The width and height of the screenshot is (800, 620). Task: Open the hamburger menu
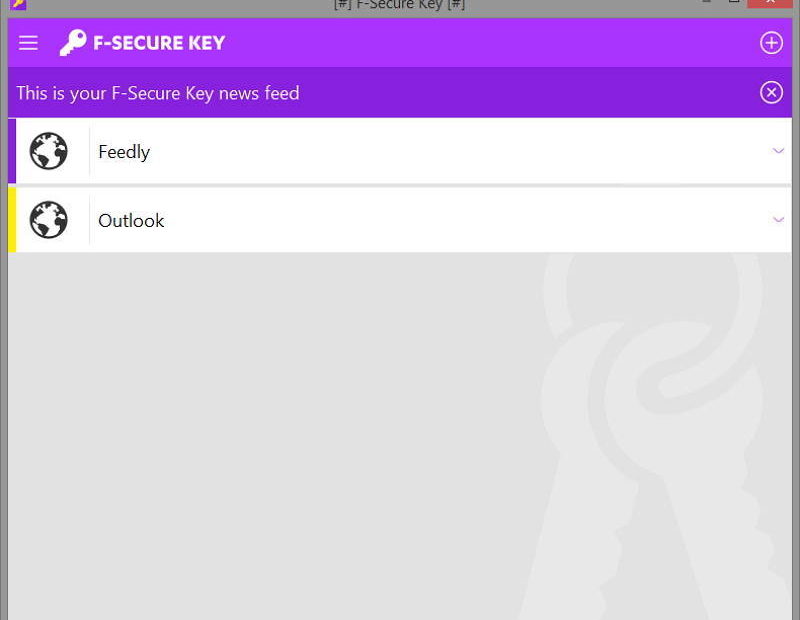[x=28, y=43]
